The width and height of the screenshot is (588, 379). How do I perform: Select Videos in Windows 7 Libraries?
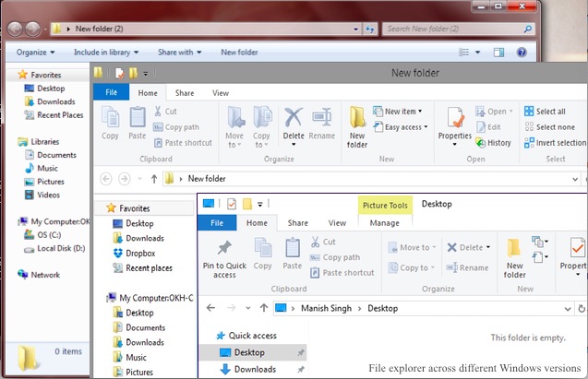(x=42, y=195)
